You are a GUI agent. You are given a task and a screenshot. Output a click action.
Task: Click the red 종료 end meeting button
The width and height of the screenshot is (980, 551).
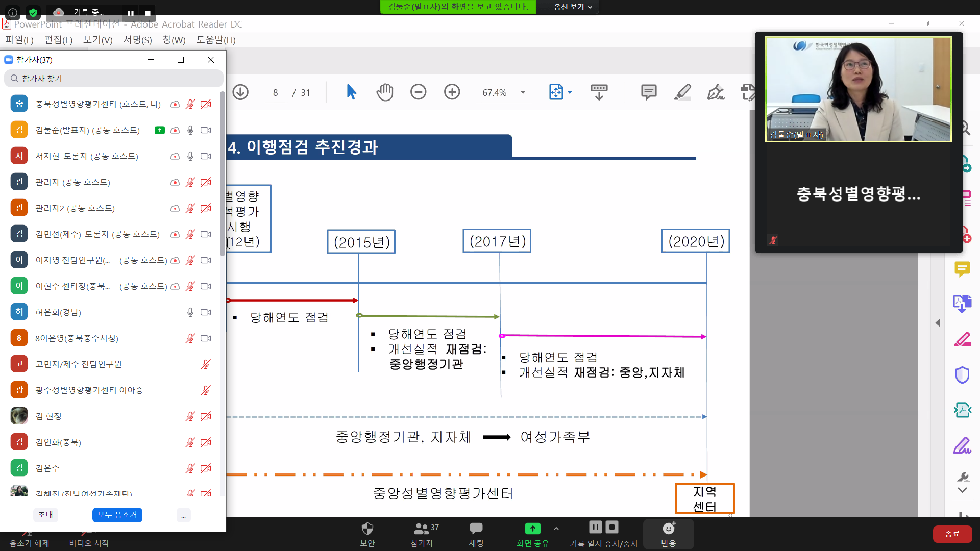coord(952,534)
